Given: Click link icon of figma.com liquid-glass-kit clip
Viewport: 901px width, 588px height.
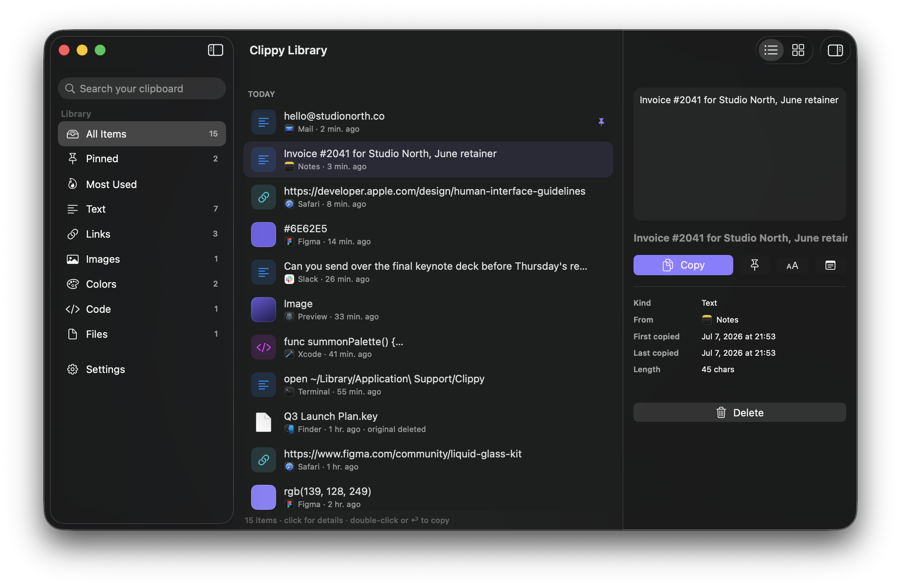Looking at the screenshot, I should point(264,460).
